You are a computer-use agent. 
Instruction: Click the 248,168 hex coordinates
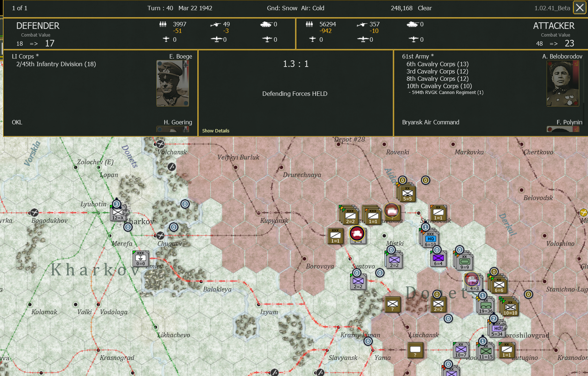point(401,8)
